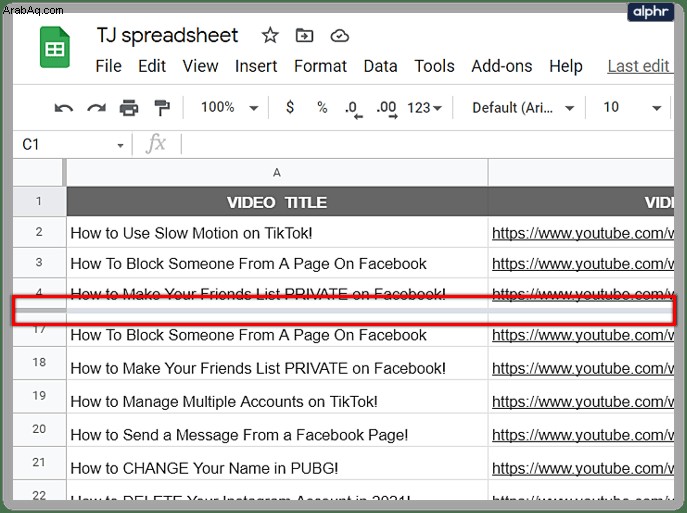Select row 18 header
Screen dimensions: 687x513
click(x=39, y=363)
